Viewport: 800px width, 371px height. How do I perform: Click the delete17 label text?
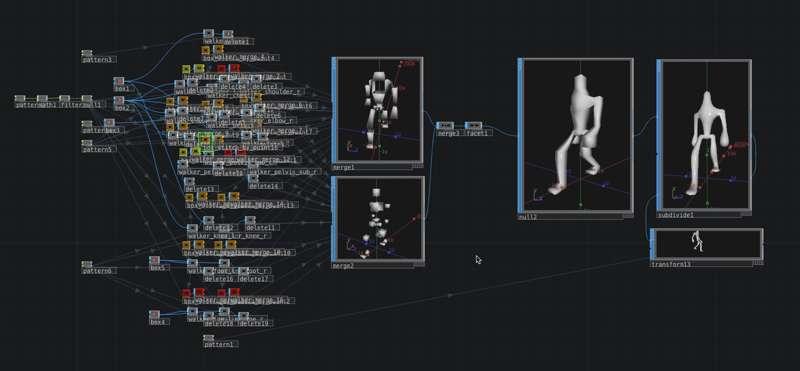tap(255, 279)
